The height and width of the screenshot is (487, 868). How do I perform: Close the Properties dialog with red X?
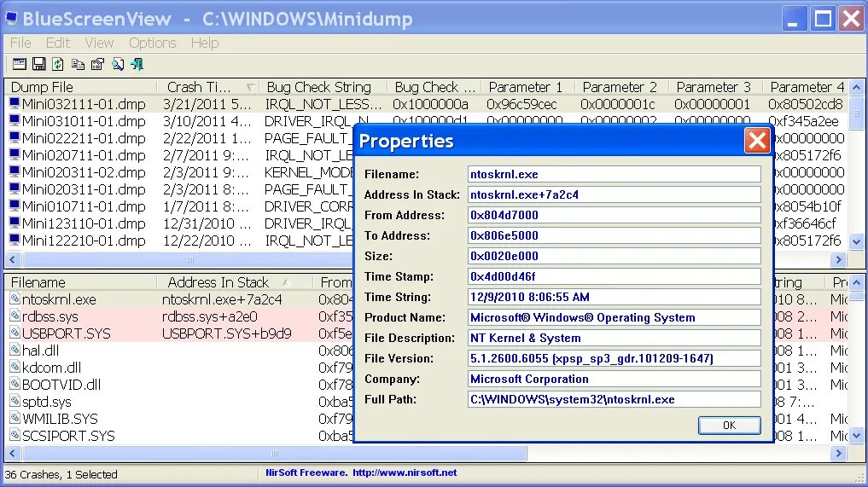[757, 141]
